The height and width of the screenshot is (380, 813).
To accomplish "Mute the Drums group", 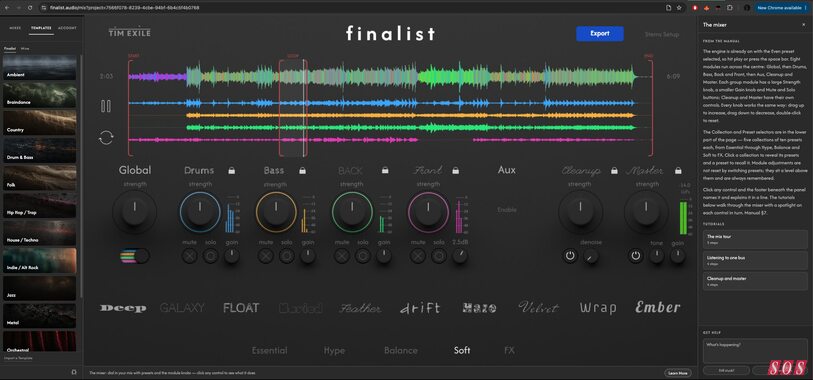I will click(x=189, y=256).
